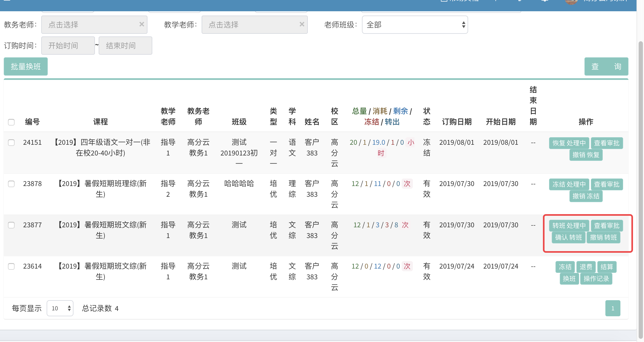Click 退费 for record 23614
644x342 pixels.
[x=586, y=267]
